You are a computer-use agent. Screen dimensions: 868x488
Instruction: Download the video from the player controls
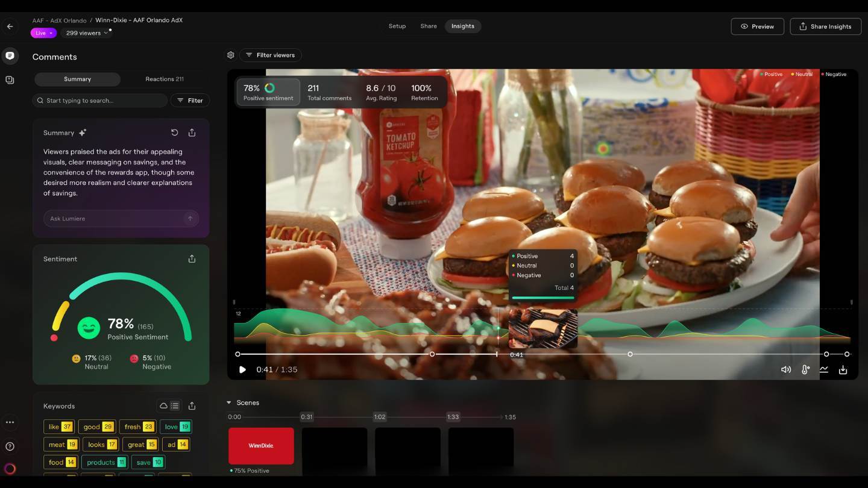click(843, 369)
